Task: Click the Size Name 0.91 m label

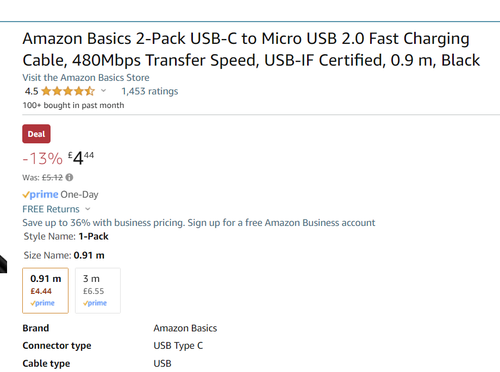Action: 64,255
